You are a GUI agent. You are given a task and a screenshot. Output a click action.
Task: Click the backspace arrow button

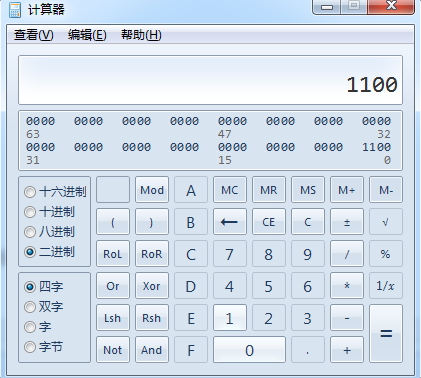coord(230,222)
